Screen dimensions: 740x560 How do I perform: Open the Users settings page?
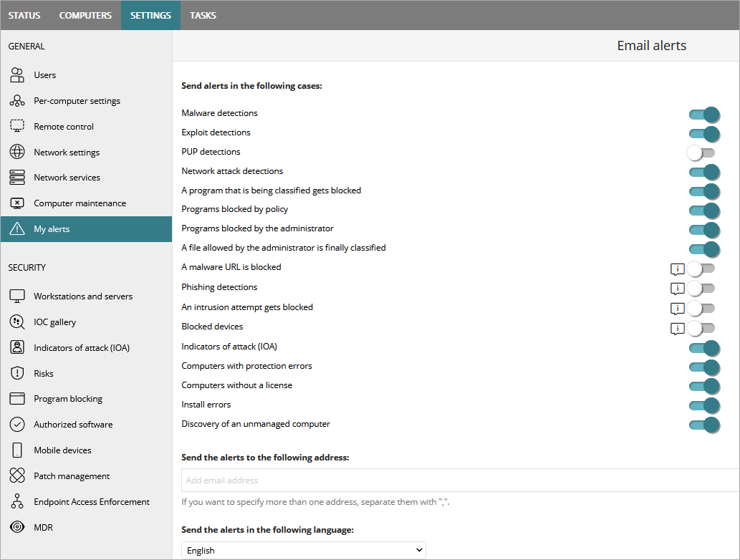[45, 74]
